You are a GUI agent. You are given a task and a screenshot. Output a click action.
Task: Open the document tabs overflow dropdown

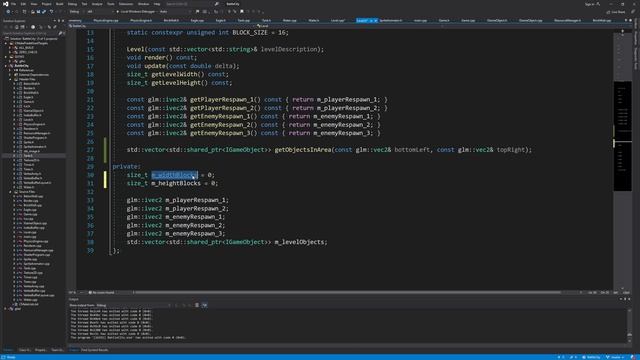626,20
